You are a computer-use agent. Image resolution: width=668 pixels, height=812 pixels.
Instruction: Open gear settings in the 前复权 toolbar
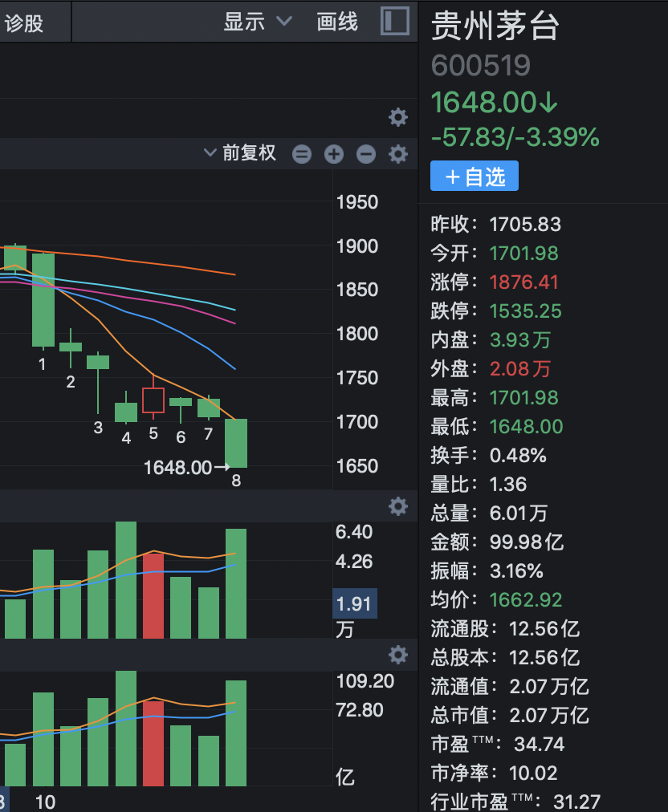[x=397, y=154]
